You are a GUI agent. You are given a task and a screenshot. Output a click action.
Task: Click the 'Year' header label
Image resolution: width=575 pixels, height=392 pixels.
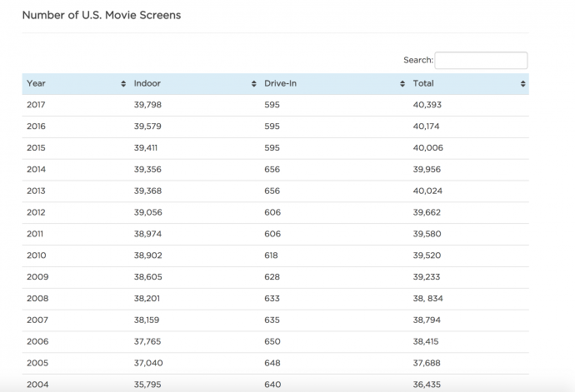click(36, 83)
